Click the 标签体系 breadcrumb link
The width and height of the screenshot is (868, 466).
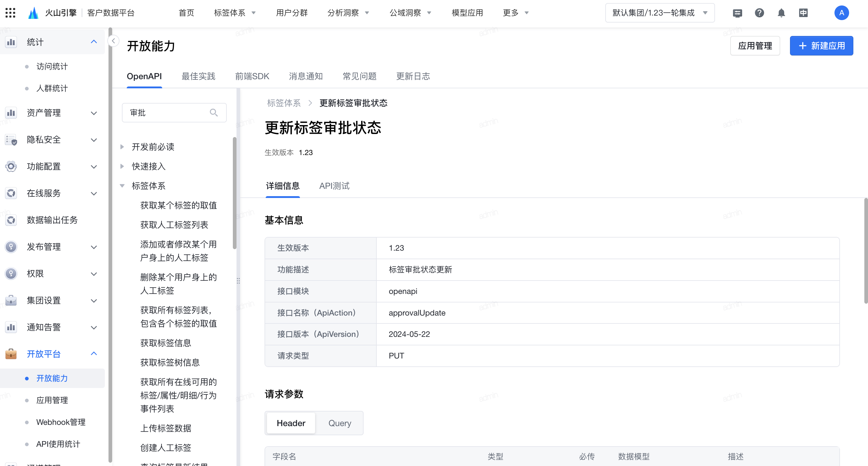click(284, 103)
